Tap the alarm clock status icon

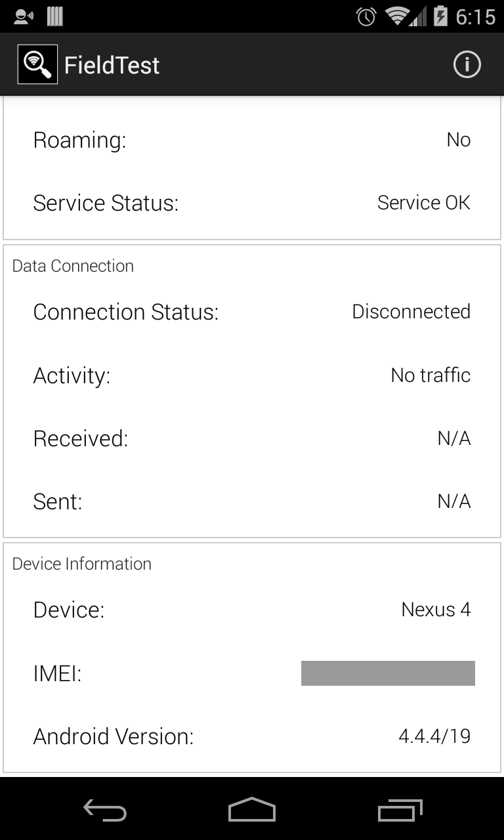pos(366,16)
